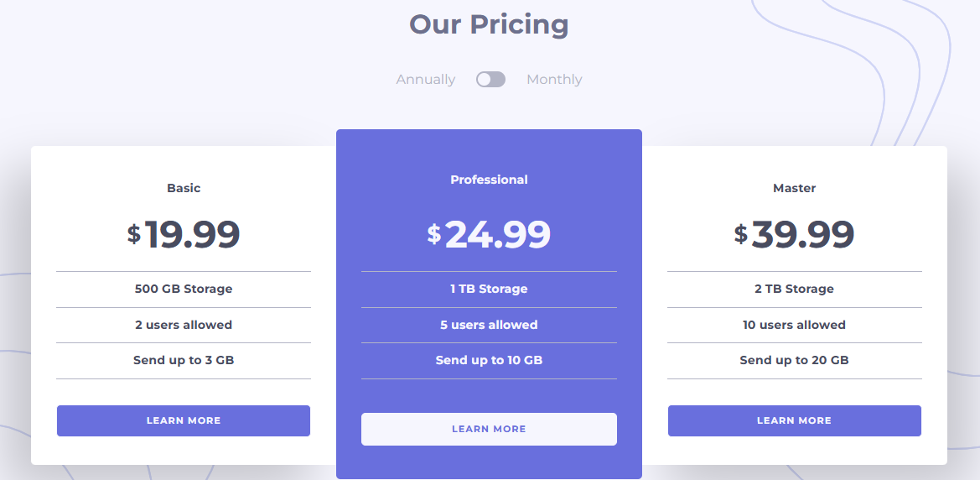Viewport: 980px width, 480px height.
Task: Click the $39.99 price
Action: [x=795, y=235]
